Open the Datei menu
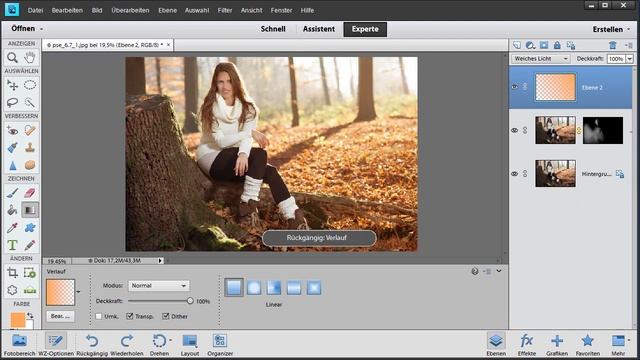The height and width of the screenshot is (360, 640). tap(35, 10)
